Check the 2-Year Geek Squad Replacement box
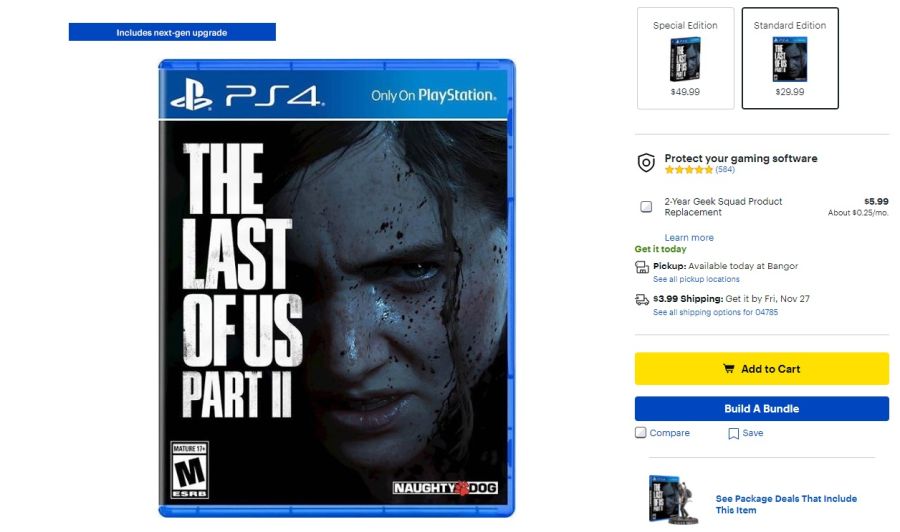This screenshot has height=532, width=900. click(x=646, y=207)
